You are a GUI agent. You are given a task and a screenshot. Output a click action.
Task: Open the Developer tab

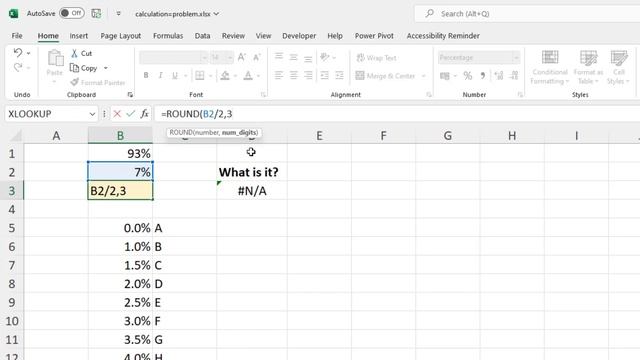click(x=299, y=36)
